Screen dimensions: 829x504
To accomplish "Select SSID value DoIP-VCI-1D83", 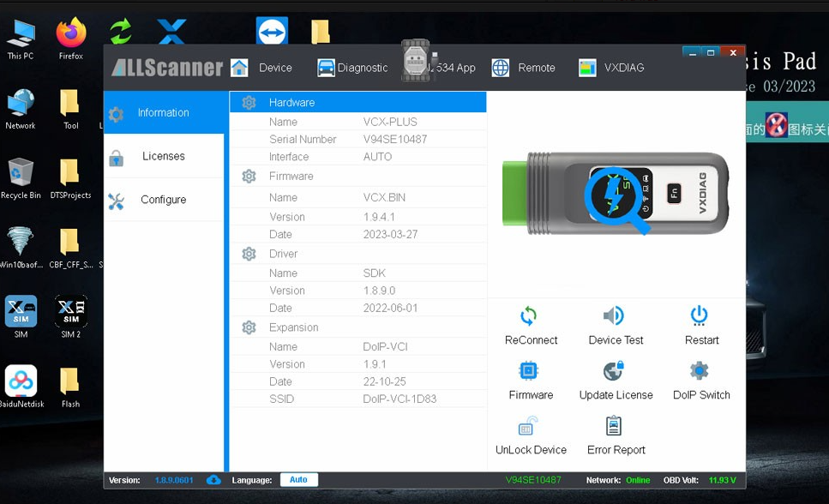I will click(x=399, y=399).
